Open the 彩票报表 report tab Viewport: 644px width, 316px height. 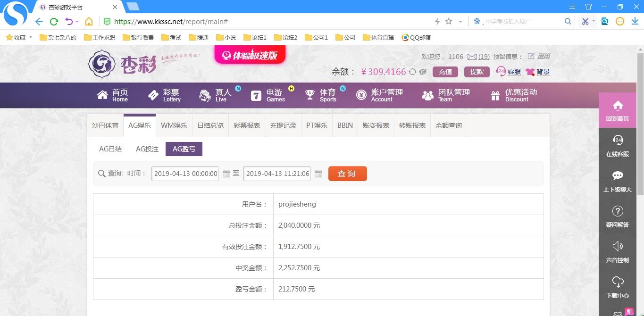point(247,125)
